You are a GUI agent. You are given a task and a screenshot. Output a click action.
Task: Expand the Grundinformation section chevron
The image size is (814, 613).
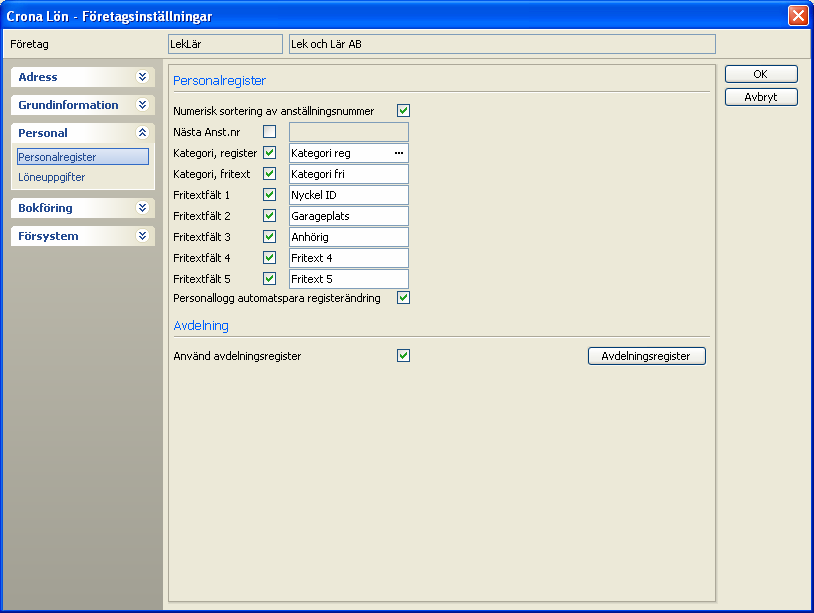pyautogui.click(x=142, y=105)
